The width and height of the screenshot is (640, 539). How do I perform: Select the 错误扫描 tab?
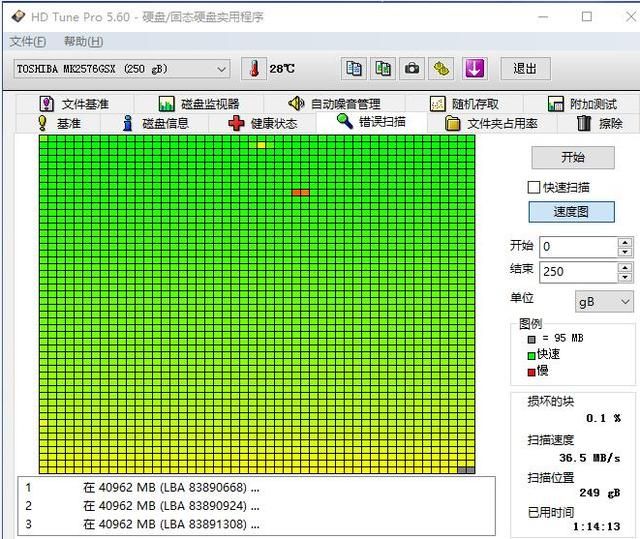point(371,122)
